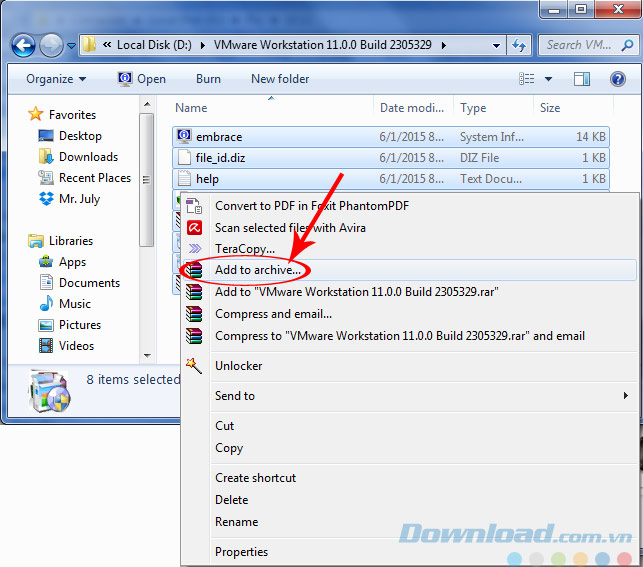Click the Back navigation arrow
Image resolution: width=643 pixels, height=567 pixels.
23,45
